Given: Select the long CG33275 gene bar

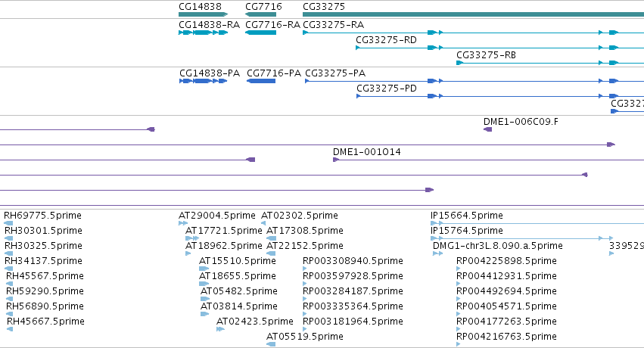Looking at the screenshot, I should 473,14.
